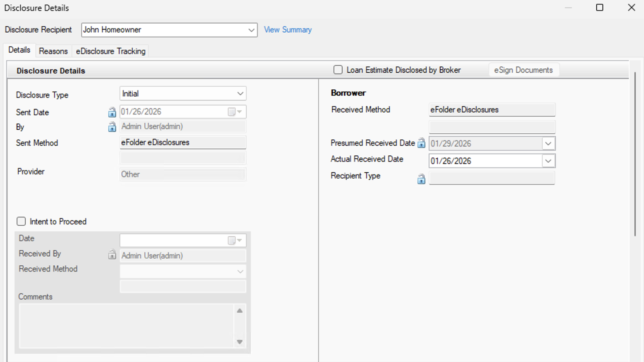644x362 pixels.
Task: Click the lock icon beside Sent Date
Action: coord(112,112)
